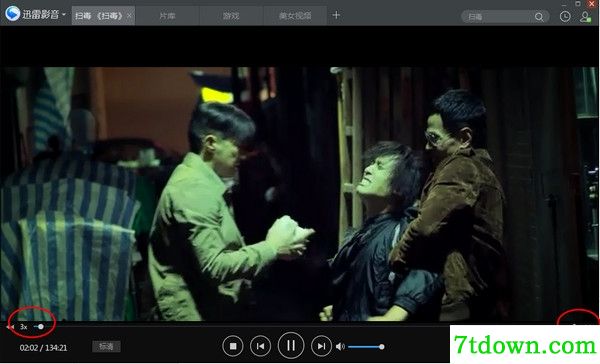
Task: Open the 片库 tab
Action: coord(167,16)
